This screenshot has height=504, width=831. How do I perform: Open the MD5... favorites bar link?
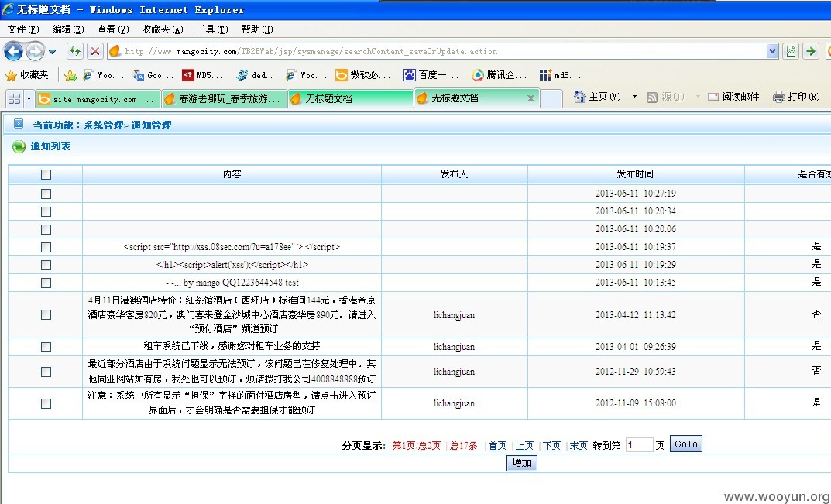202,75
